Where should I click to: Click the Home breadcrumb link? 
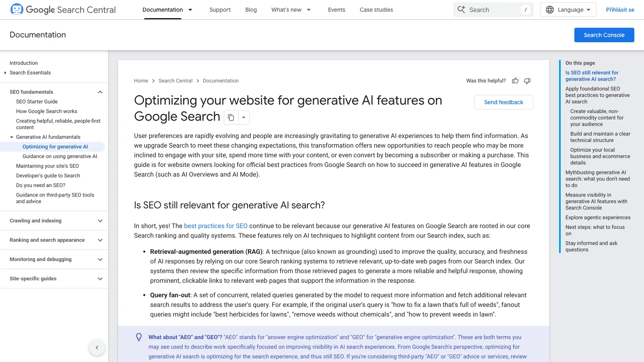point(141,81)
